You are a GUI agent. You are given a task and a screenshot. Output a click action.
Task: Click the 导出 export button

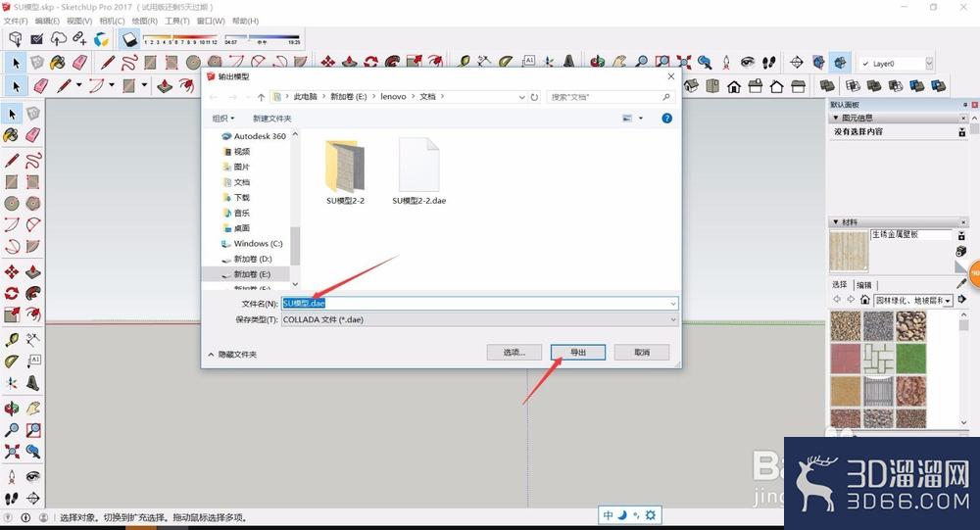pyautogui.click(x=577, y=352)
